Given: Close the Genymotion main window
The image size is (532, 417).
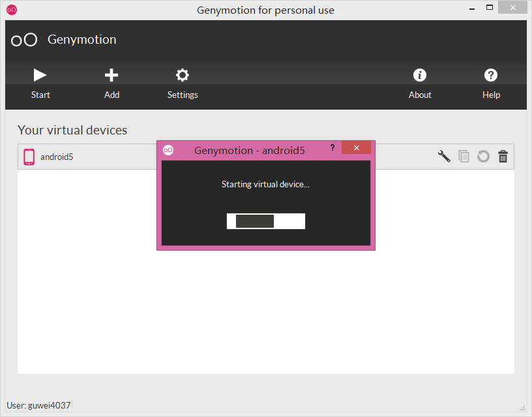Looking at the screenshot, I should coord(512,7).
